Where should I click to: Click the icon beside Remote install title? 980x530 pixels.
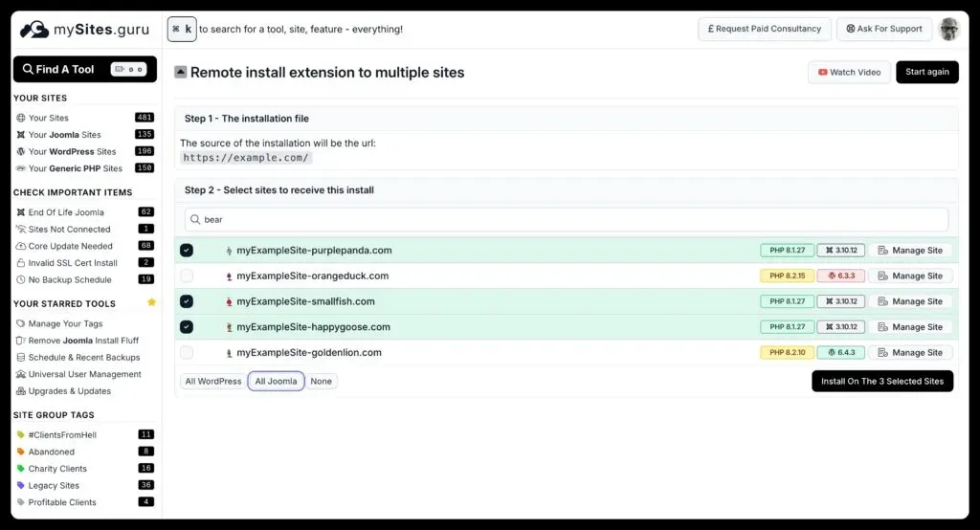181,72
